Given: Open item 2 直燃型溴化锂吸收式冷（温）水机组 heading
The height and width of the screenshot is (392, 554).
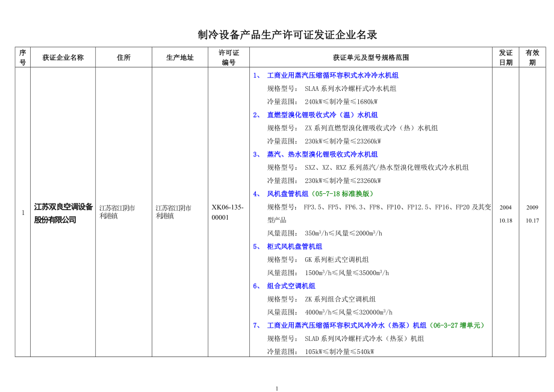Looking at the screenshot, I should point(322,115).
